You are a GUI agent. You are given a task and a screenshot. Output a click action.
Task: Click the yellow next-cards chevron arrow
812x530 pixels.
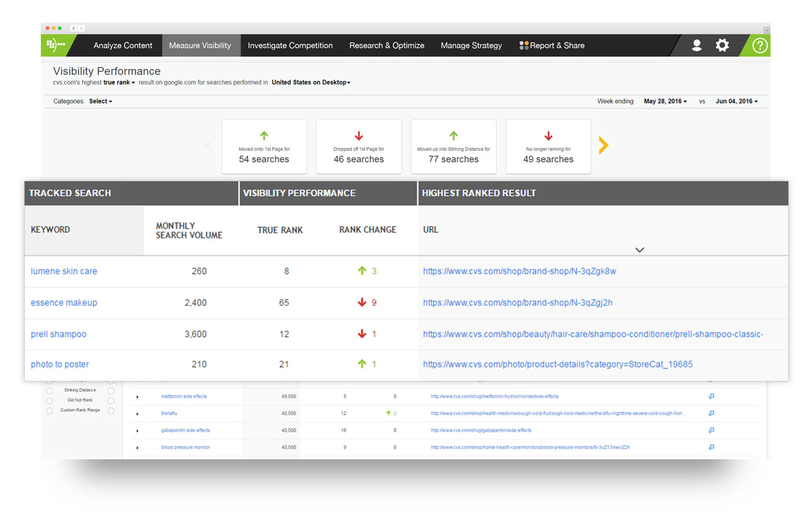tap(603, 145)
